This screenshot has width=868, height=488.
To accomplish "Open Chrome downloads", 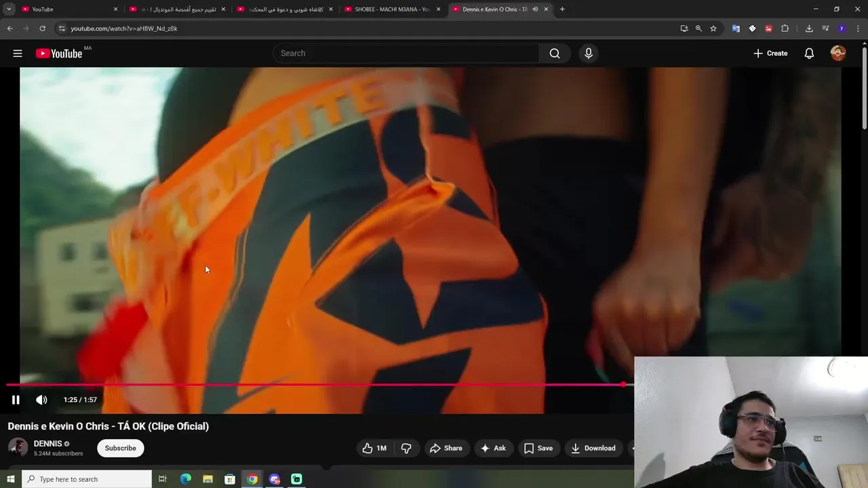I will coord(809,28).
